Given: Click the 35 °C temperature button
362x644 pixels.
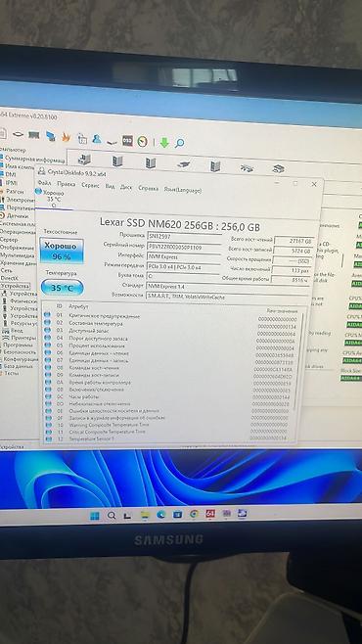Looking at the screenshot, I should click(63, 288).
